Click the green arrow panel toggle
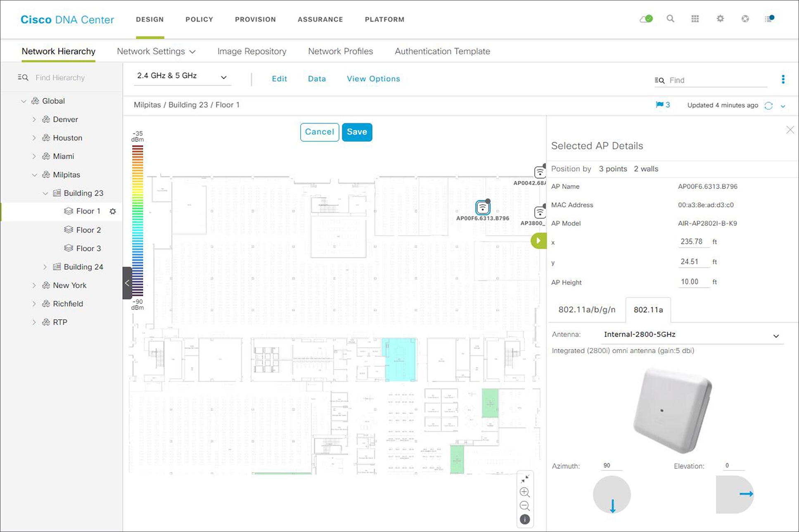799x532 pixels. click(538, 240)
